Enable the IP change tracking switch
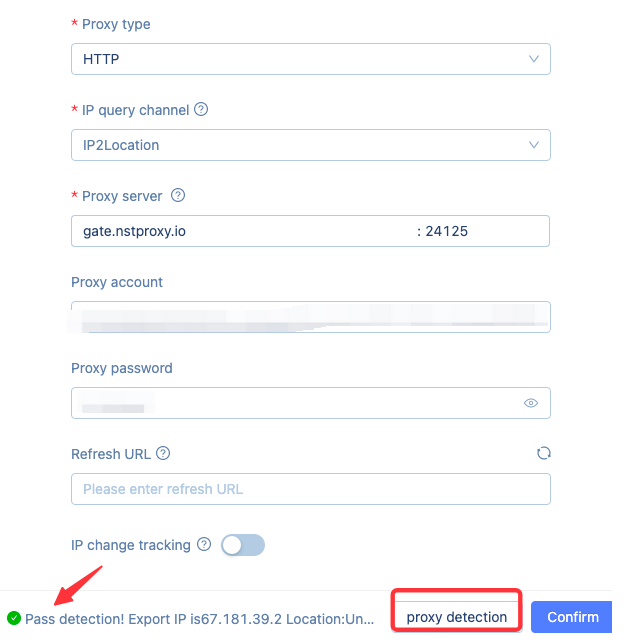 243,545
